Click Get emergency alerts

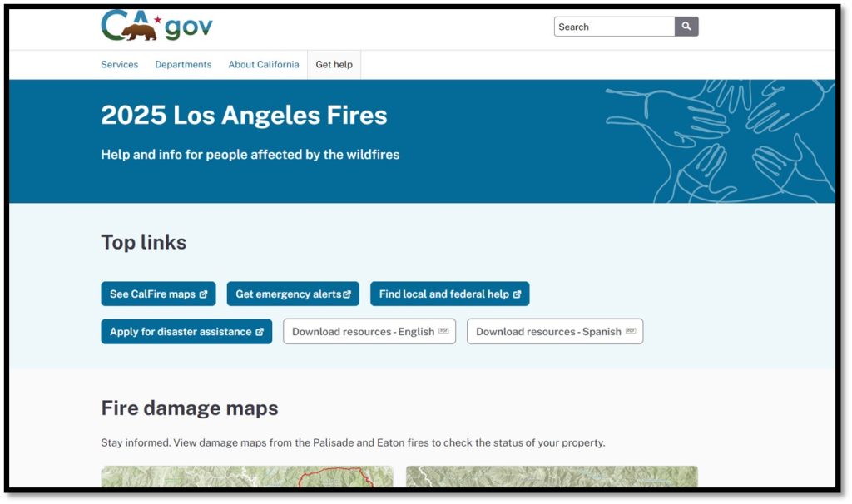pos(287,294)
